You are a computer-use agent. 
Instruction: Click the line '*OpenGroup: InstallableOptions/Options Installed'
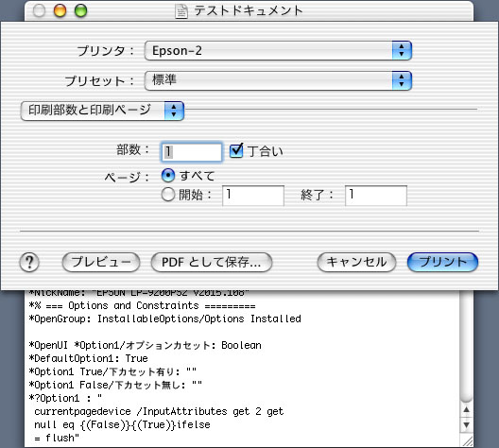164,319
